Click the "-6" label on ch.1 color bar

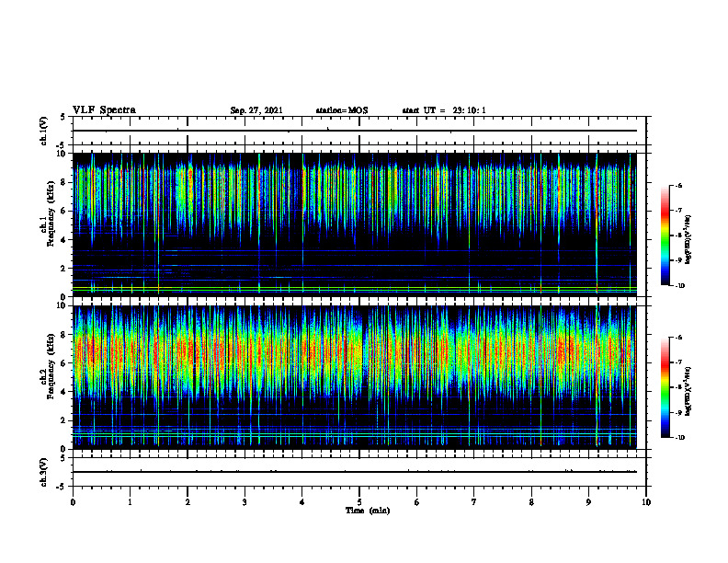[678, 185]
